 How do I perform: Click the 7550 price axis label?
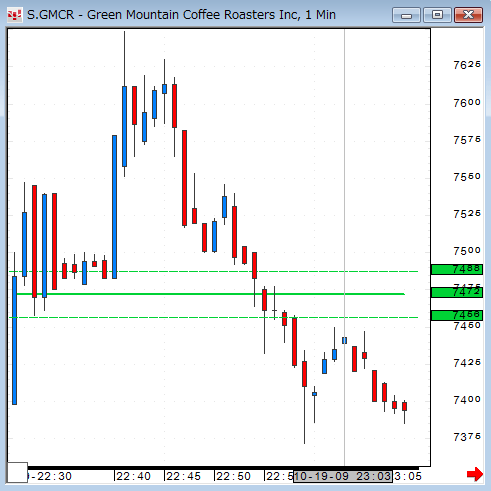click(467, 177)
